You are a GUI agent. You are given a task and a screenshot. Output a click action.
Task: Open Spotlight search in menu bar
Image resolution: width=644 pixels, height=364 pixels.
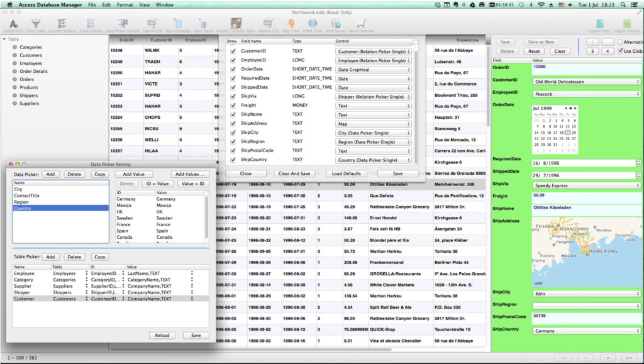point(623,5)
